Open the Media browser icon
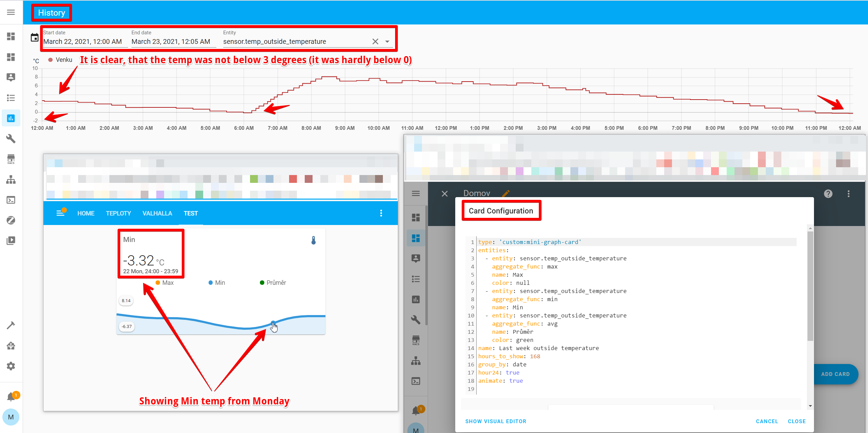 tap(11, 240)
